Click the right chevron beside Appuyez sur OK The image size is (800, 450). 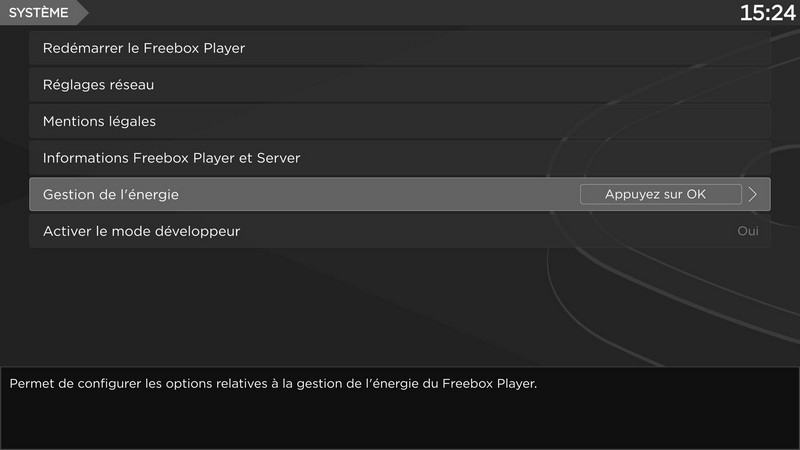pyautogui.click(x=753, y=194)
